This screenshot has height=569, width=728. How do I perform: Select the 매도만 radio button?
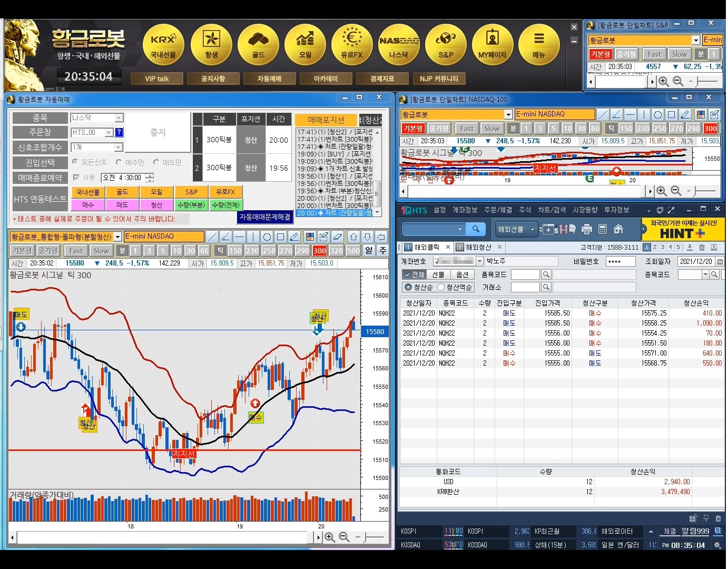pyautogui.click(x=156, y=162)
